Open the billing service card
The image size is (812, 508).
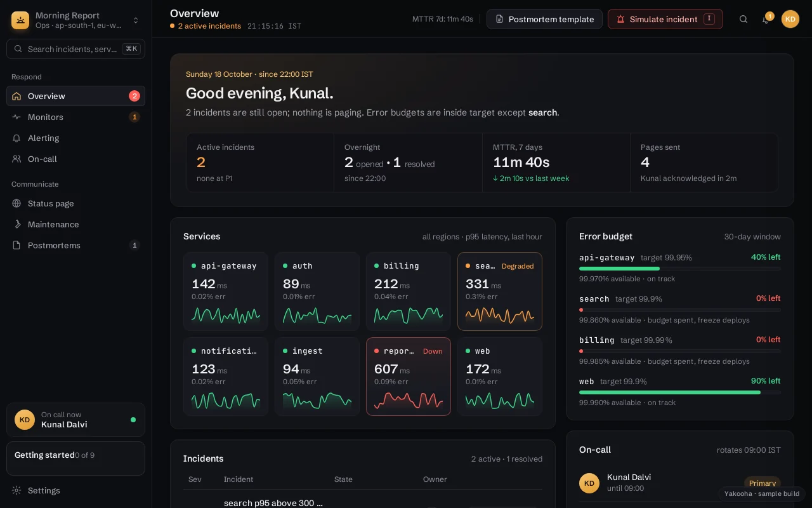pos(409,291)
